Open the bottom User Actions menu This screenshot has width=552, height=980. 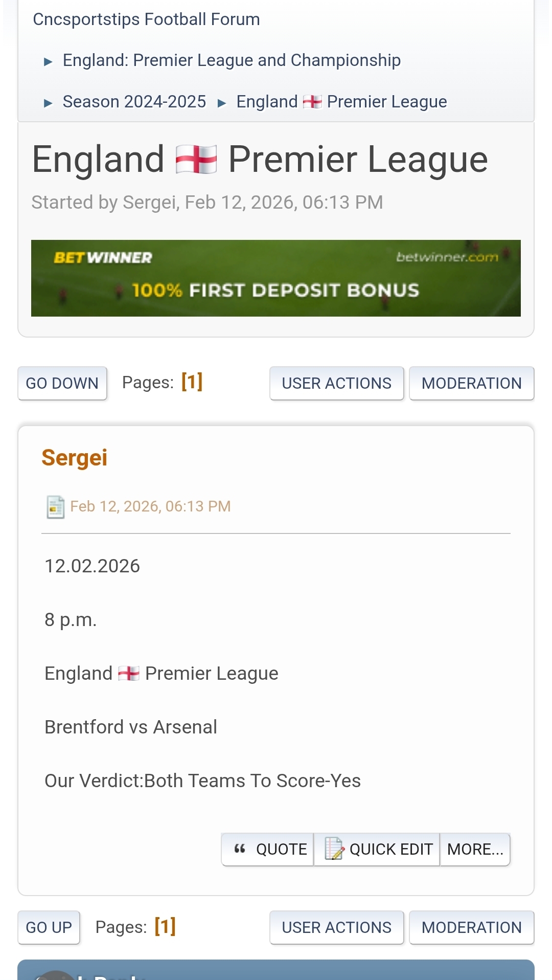(x=336, y=927)
